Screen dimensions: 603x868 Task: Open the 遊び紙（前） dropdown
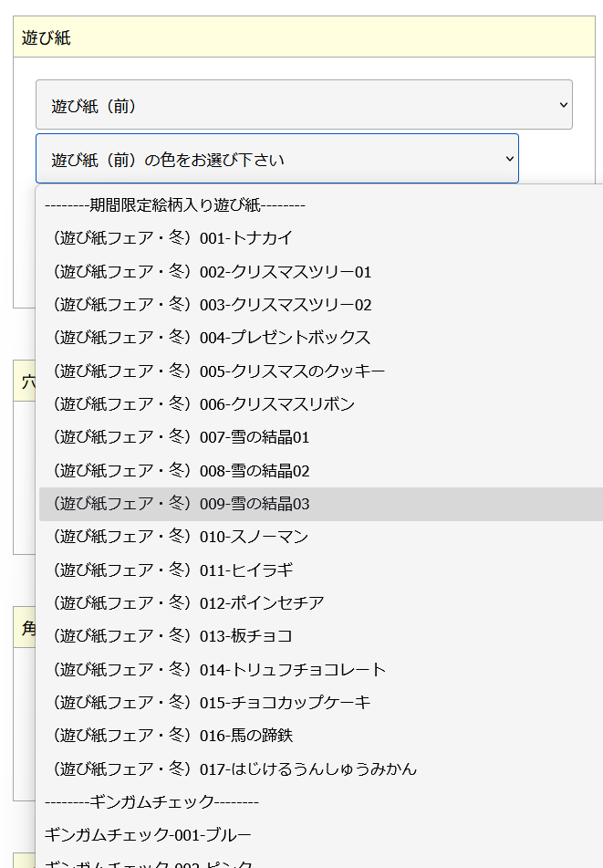click(x=301, y=104)
